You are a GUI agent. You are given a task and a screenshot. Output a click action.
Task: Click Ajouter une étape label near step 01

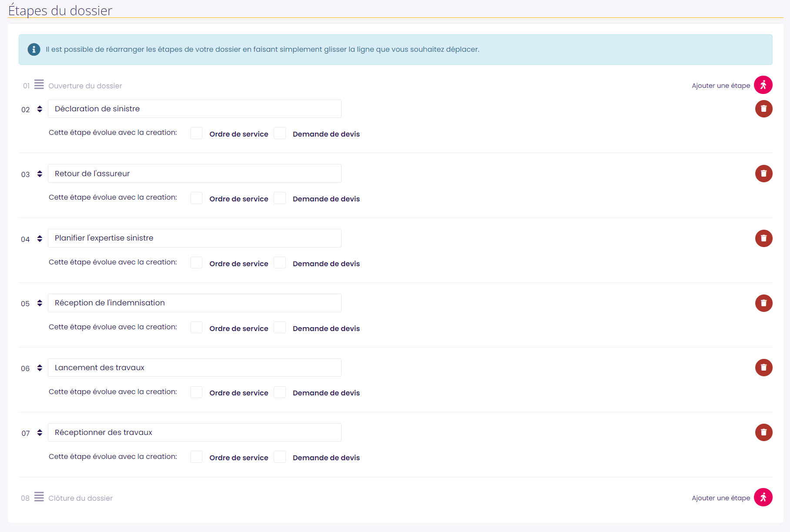pos(721,86)
